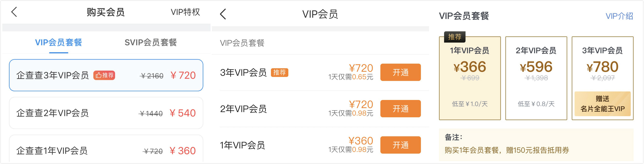Choose the 企查查2年VIP会员 plan
The height and width of the screenshot is (164, 644).
pyautogui.click(x=106, y=113)
